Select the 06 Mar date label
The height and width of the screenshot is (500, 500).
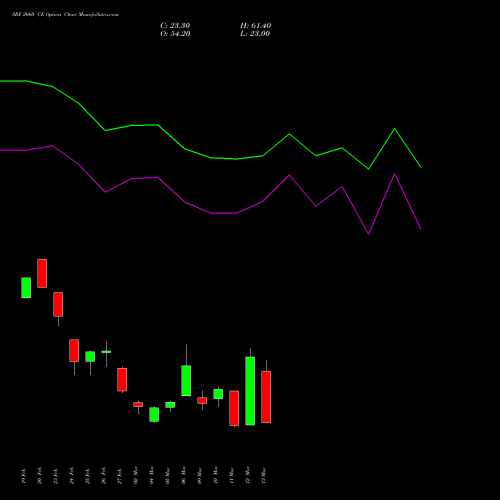pos(183,476)
